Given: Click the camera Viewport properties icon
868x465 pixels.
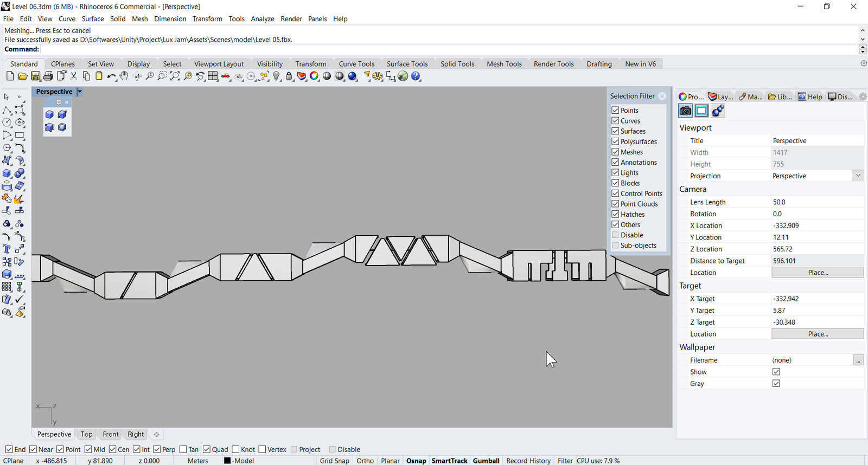Looking at the screenshot, I should [686, 111].
